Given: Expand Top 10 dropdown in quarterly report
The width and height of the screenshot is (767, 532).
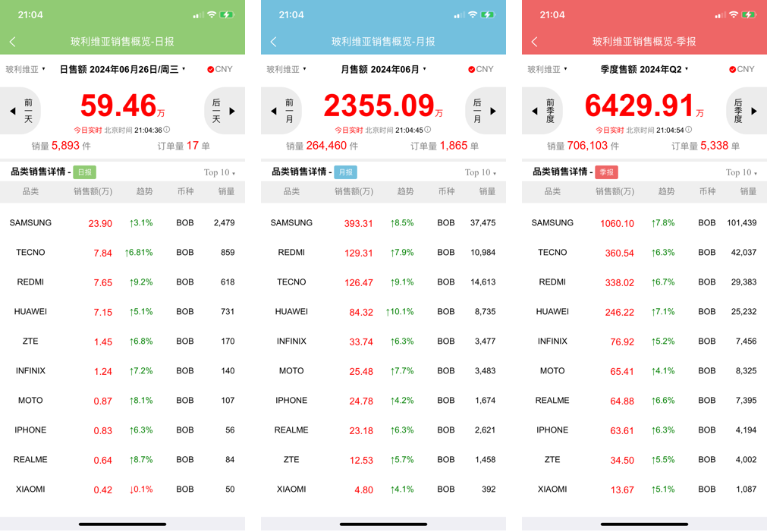Looking at the screenshot, I should click(x=741, y=172).
